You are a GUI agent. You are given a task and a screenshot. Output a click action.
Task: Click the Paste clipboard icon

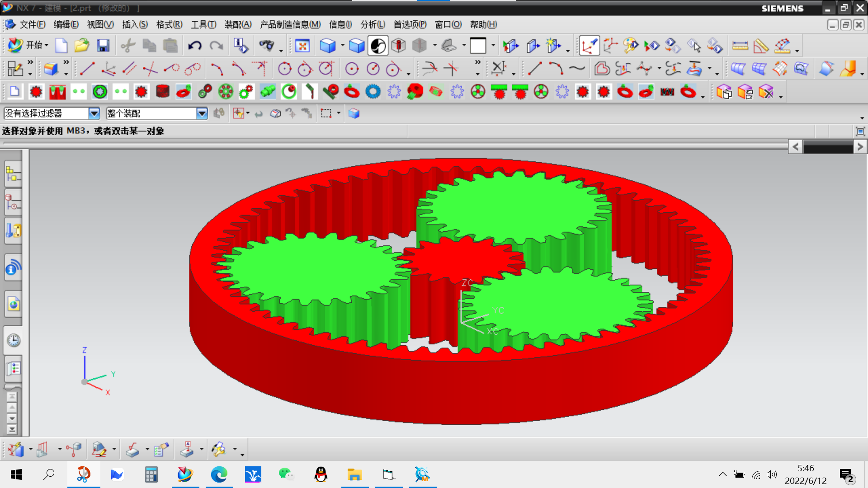170,46
